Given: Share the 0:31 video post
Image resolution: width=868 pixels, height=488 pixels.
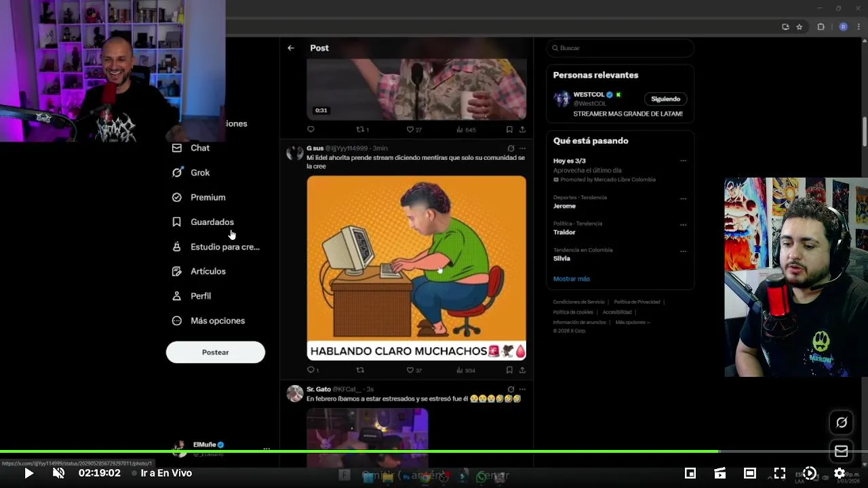Looking at the screenshot, I should pyautogui.click(x=522, y=129).
